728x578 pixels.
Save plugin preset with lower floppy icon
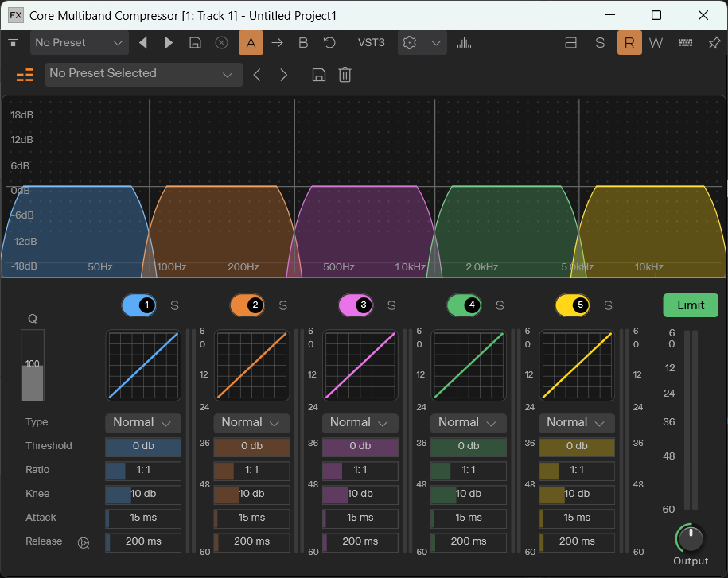(x=318, y=75)
